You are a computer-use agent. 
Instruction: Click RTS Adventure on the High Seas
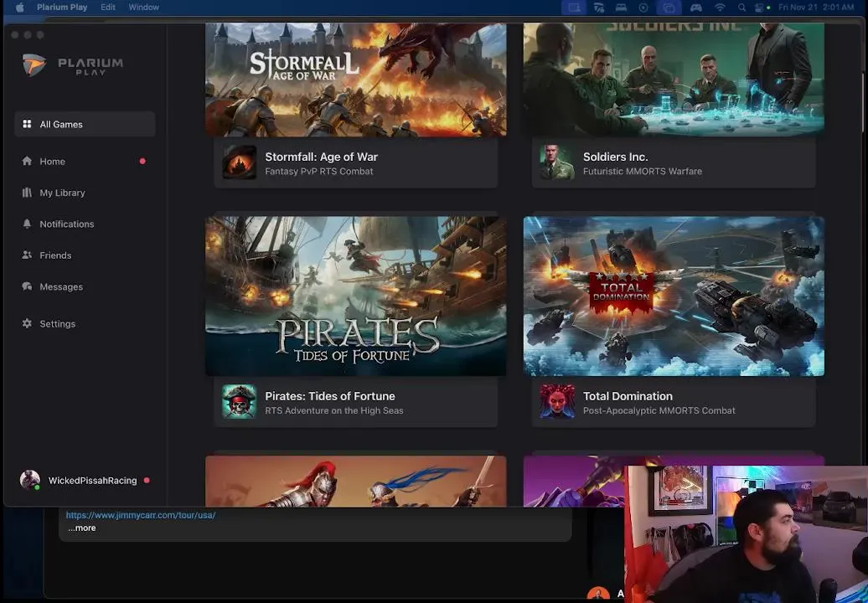point(333,410)
